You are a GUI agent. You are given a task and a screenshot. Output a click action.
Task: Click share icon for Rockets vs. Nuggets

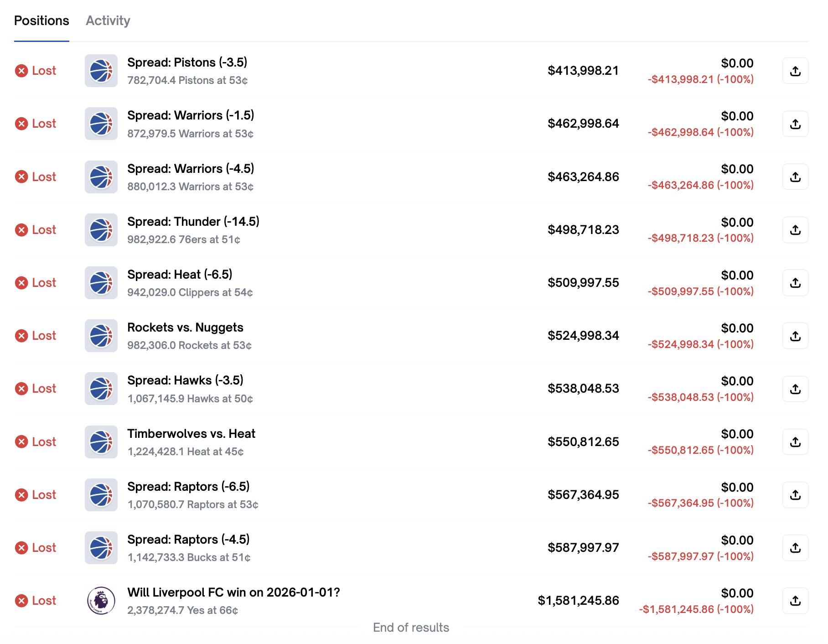795,336
